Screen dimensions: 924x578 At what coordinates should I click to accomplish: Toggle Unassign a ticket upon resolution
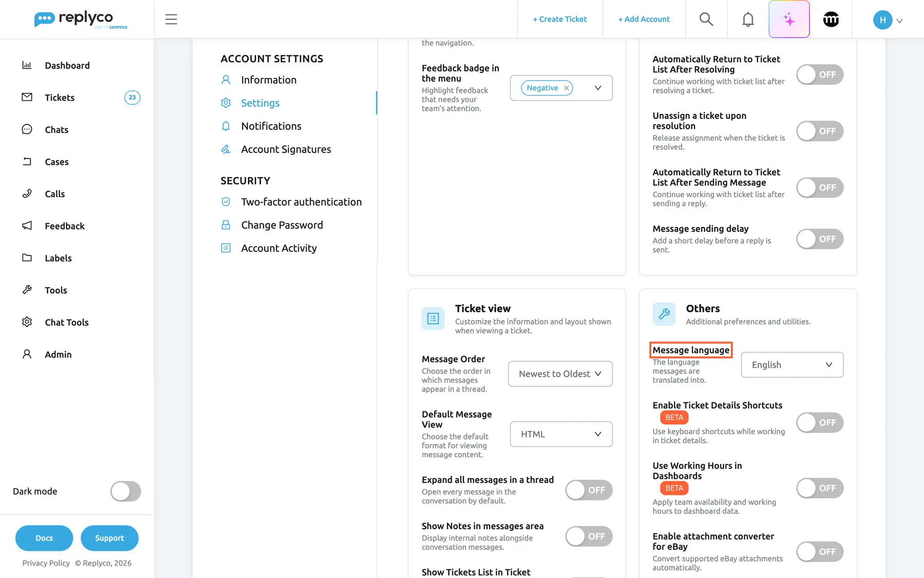tap(820, 131)
